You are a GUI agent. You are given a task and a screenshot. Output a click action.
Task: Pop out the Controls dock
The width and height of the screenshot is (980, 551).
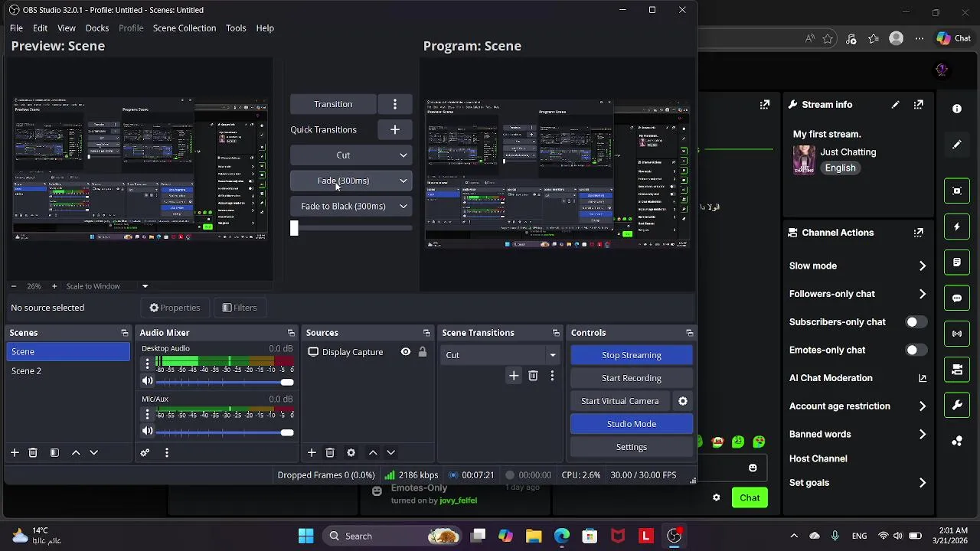click(690, 333)
